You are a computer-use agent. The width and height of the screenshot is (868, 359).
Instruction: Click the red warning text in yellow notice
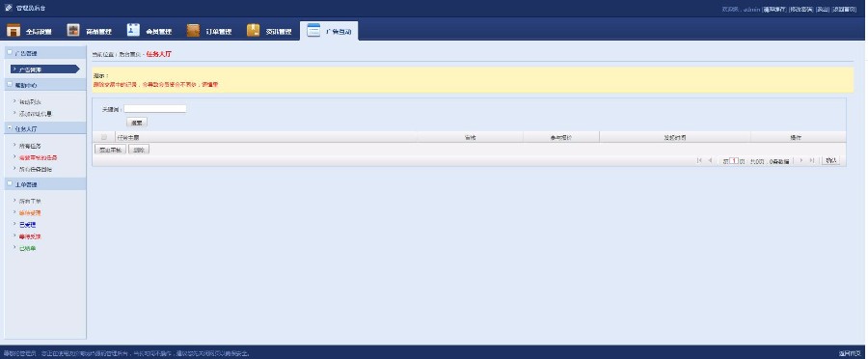155,85
